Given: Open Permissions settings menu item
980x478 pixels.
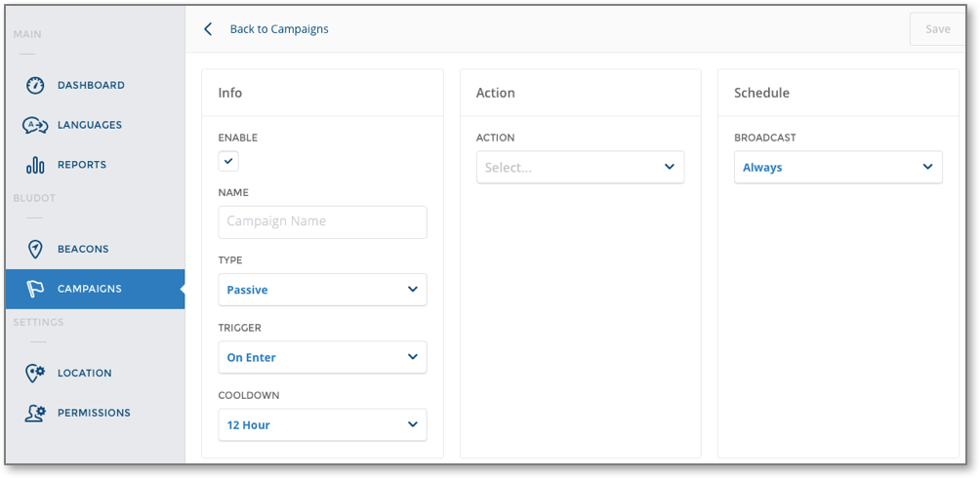Looking at the screenshot, I should coord(94,413).
